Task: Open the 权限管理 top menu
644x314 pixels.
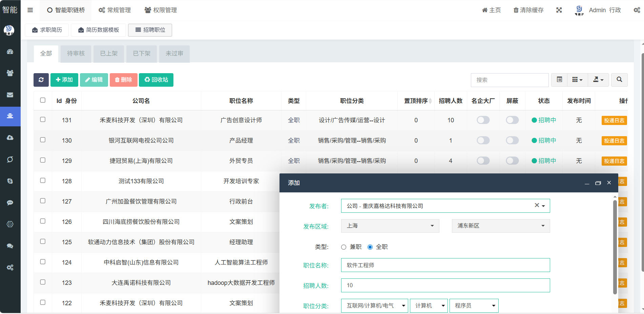Action: (161, 10)
